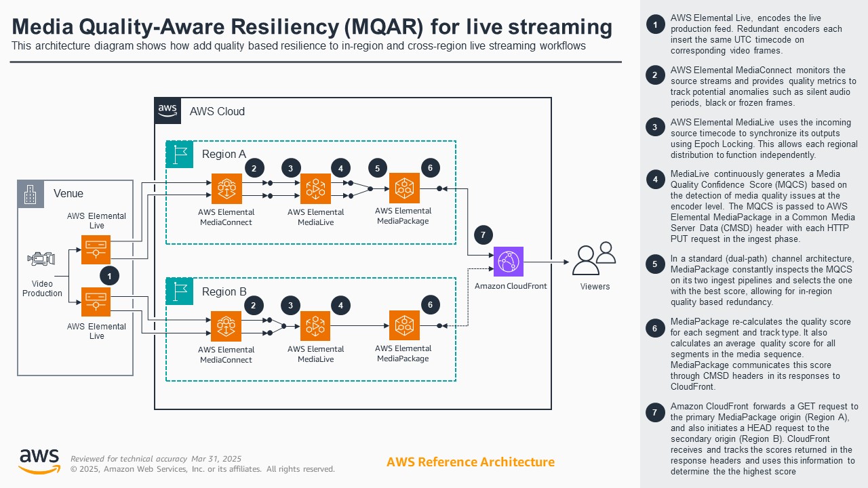868x488 pixels.
Task: Click the Video Production camera icon
Action: [41, 258]
